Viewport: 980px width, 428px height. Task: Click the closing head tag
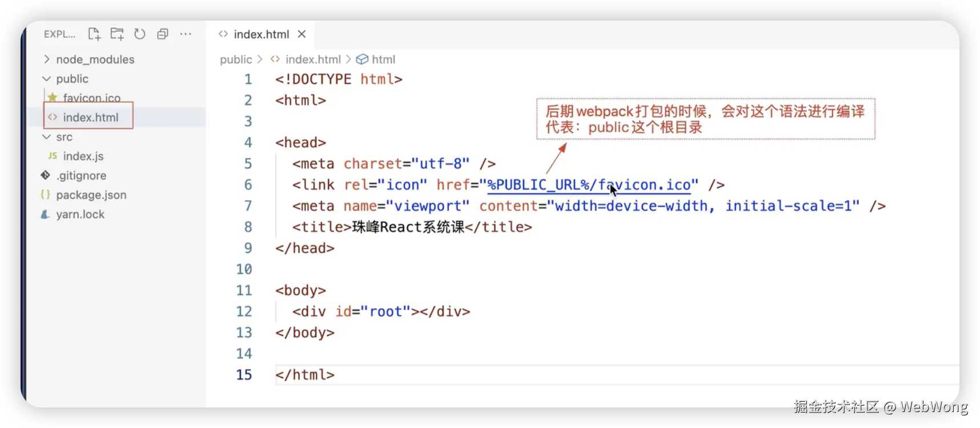tap(305, 248)
